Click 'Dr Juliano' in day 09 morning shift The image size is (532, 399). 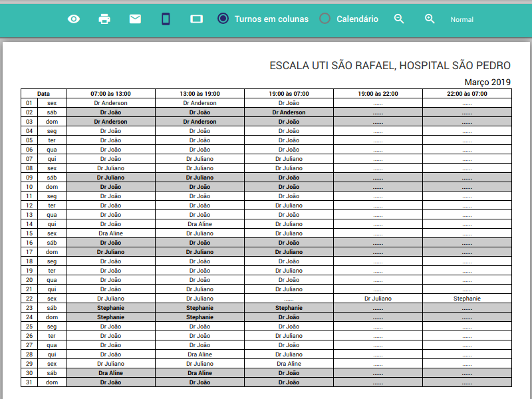[x=110, y=178]
